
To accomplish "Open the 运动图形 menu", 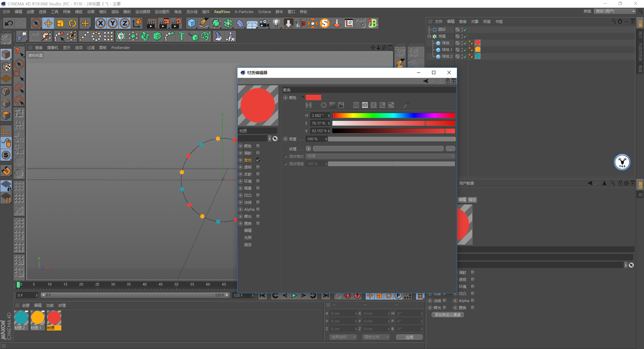I will coord(162,12).
